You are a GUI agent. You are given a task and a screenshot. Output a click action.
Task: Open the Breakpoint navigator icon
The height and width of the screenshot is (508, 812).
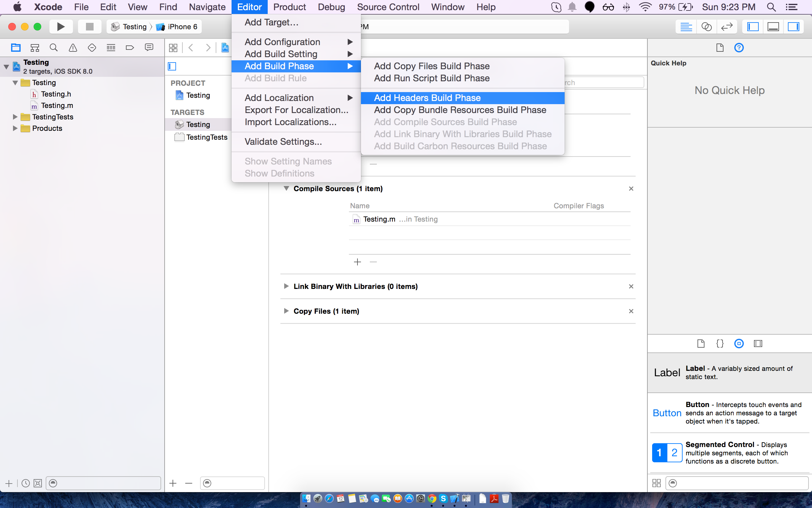tap(130, 48)
